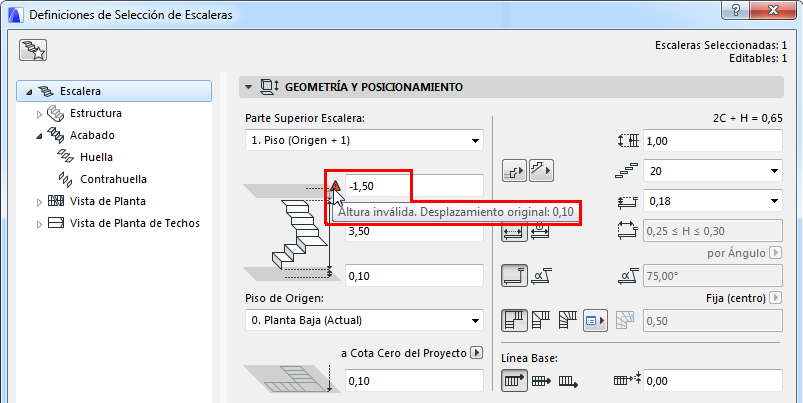Select the turning type with single diagonal winder

541,321
